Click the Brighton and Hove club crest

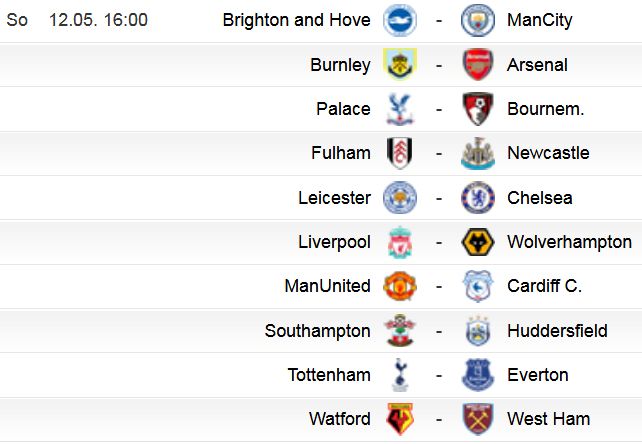[x=400, y=20]
